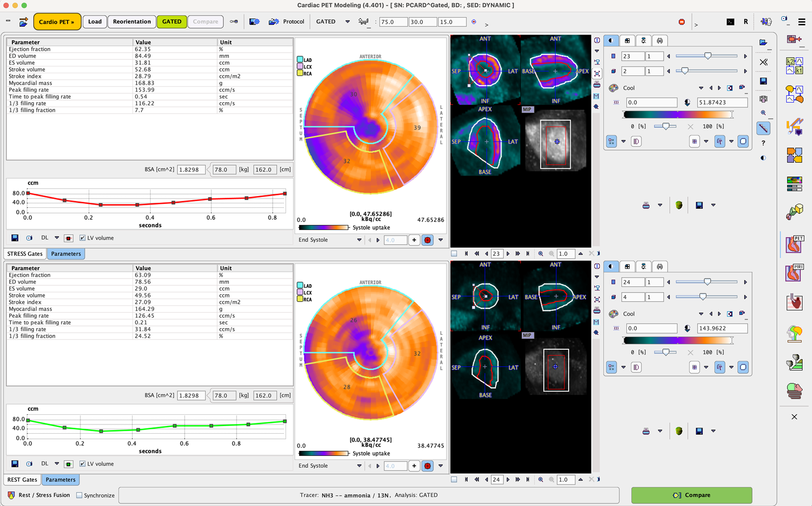This screenshot has width=812, height=506.
Task: Open the terminal console icon
Action: pyautogui.click(x=731, y=22)
